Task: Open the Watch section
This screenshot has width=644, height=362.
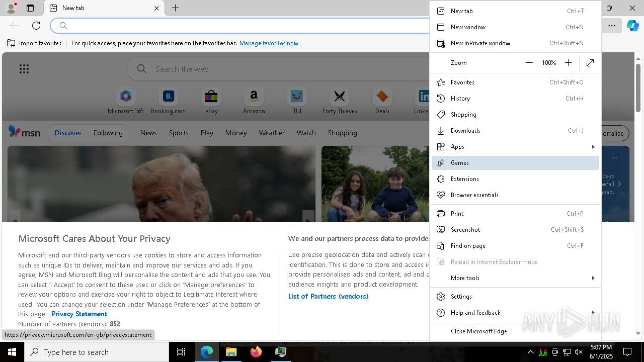Action: click(x=306, y=133)
